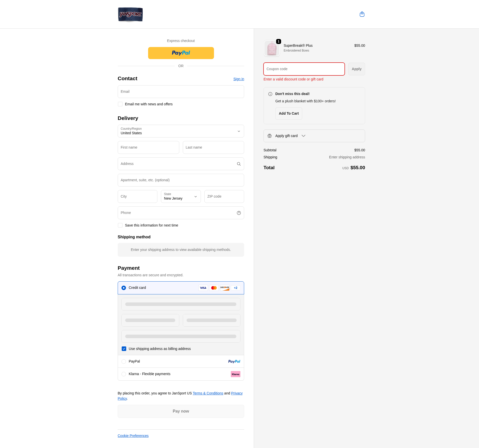This screenshot has height=448, width=479.
Task: Click the SuperBreak Plus product thumbnail
Action: [272, 48]
